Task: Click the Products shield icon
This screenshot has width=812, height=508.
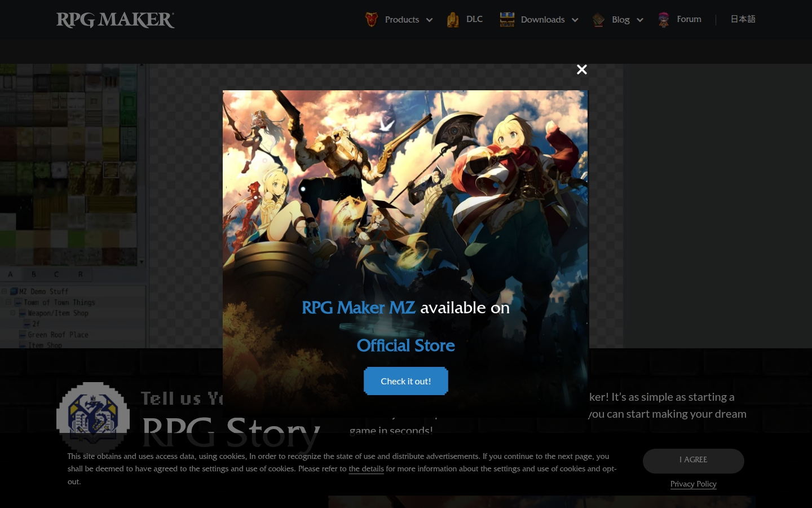Action: click(x=371, y=19)
